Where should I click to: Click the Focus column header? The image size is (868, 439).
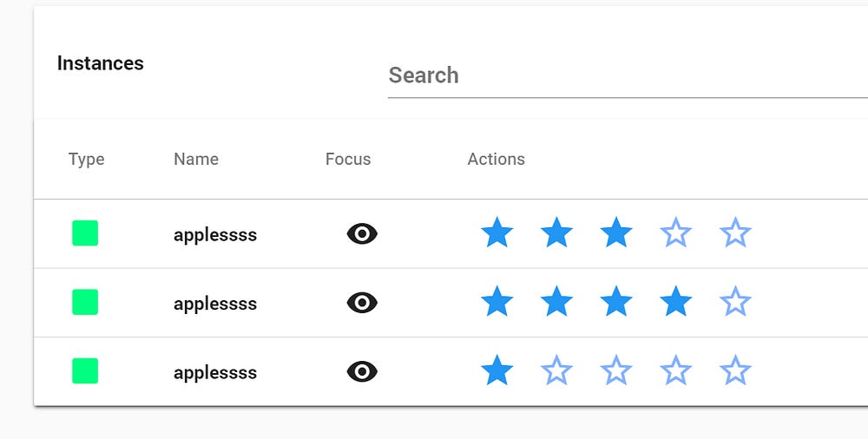click(x=348, y=159)
